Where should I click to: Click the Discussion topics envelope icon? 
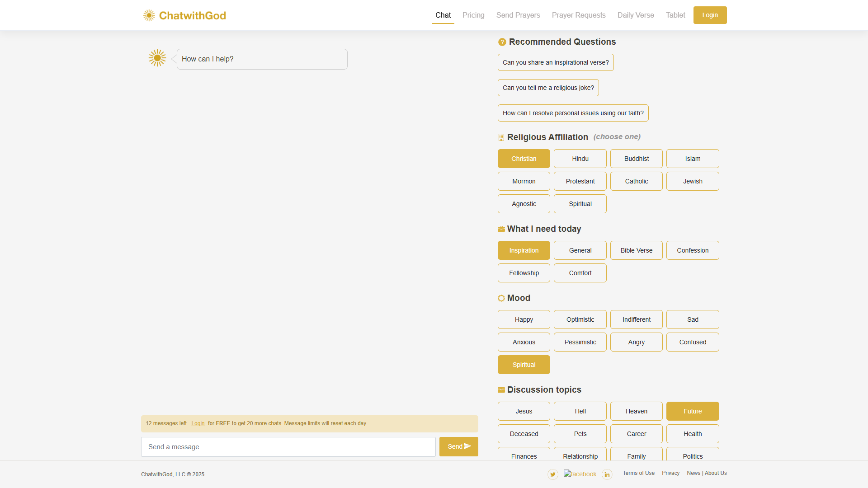click(501, 390)
